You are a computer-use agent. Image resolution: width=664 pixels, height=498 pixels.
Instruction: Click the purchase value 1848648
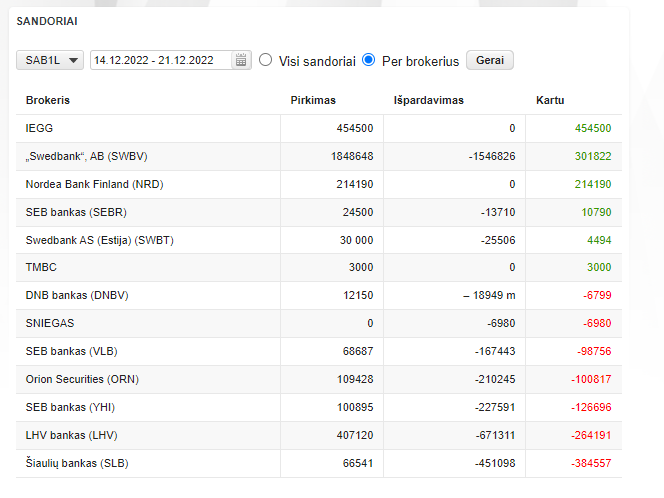tap(352, 156)
